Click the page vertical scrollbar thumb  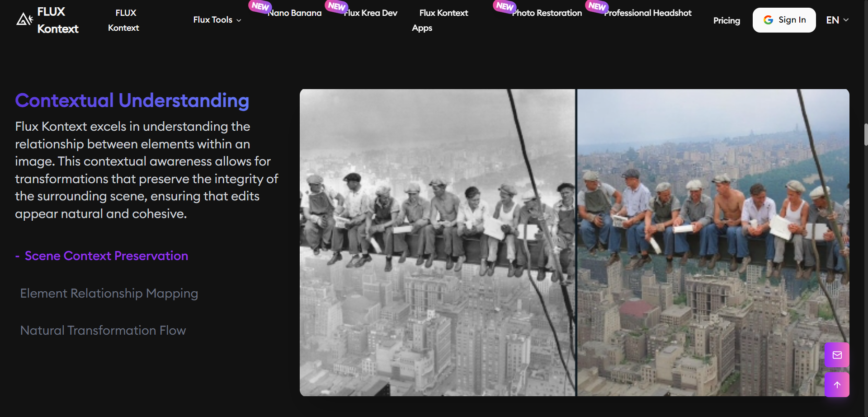tap(866, 134)
